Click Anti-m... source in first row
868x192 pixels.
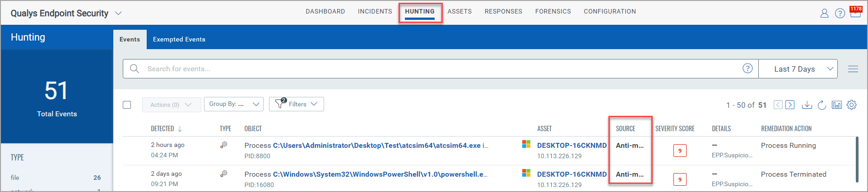coord(630,145)
